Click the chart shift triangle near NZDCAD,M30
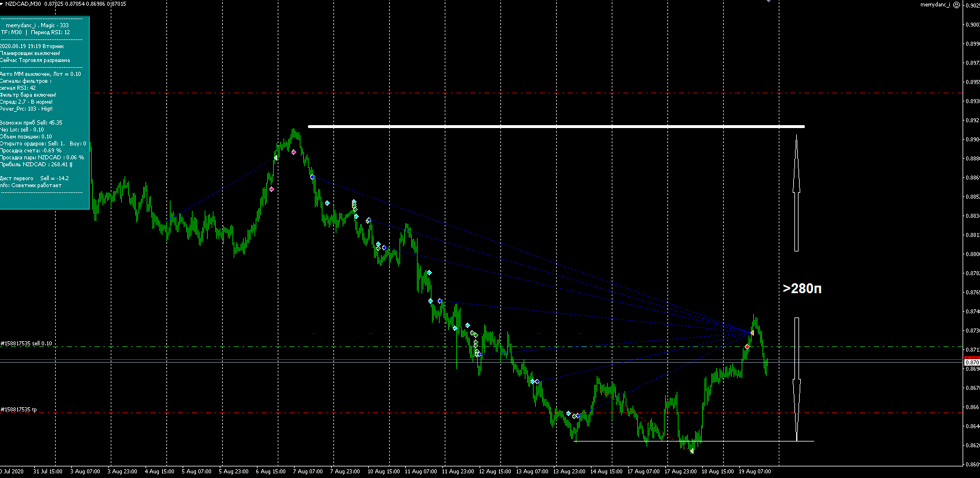This screenshot has width=980, height=478. click(x=2, y=3)
